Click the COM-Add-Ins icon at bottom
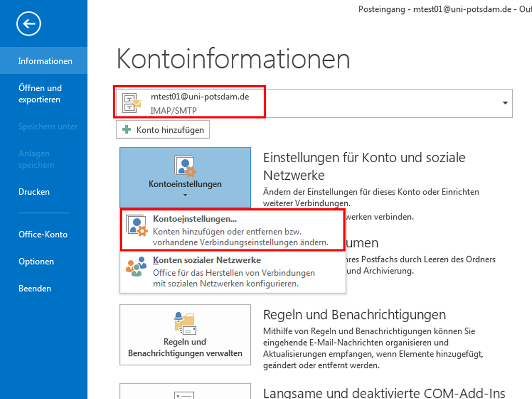This screenshot has height=399, width=532. 185,394
